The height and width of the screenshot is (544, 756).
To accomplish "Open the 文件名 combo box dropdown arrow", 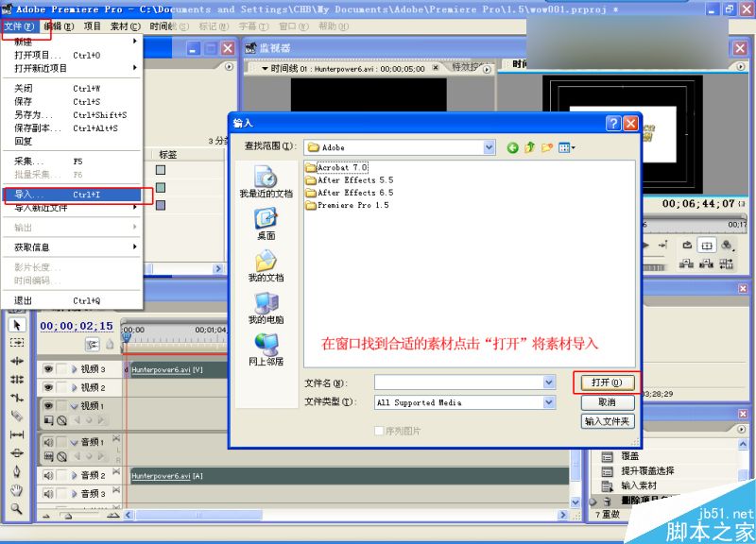I will [x=549, y=382].
